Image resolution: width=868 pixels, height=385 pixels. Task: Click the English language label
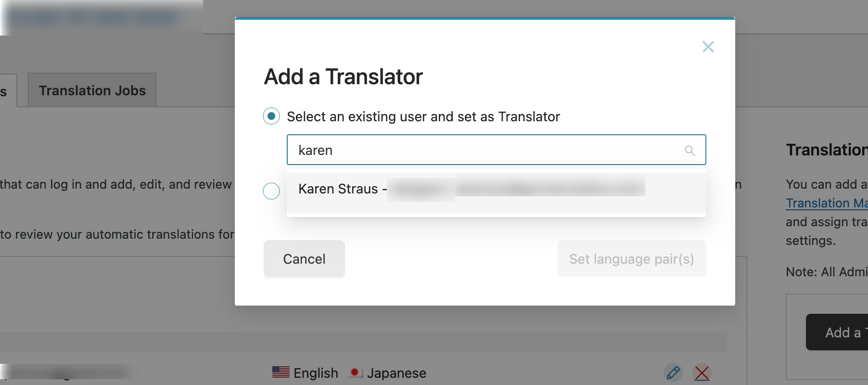tap(316, 373)
